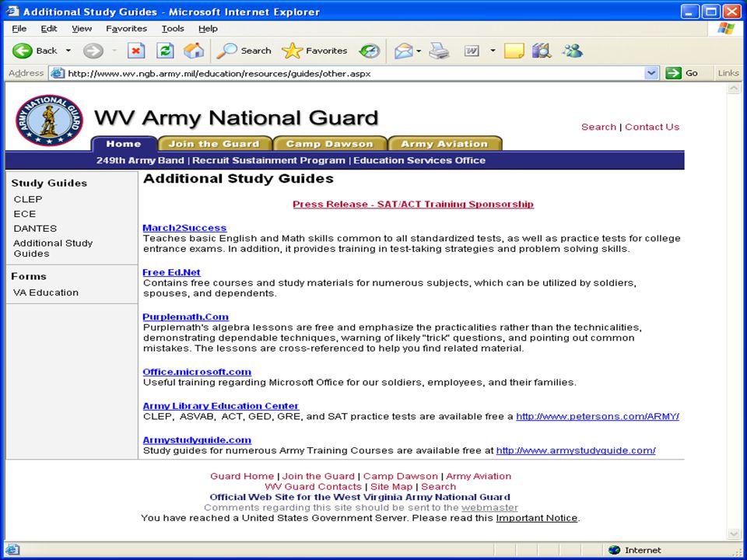Open the Research book icon
This screenshot has width=747, height=560.
point(542,51)
